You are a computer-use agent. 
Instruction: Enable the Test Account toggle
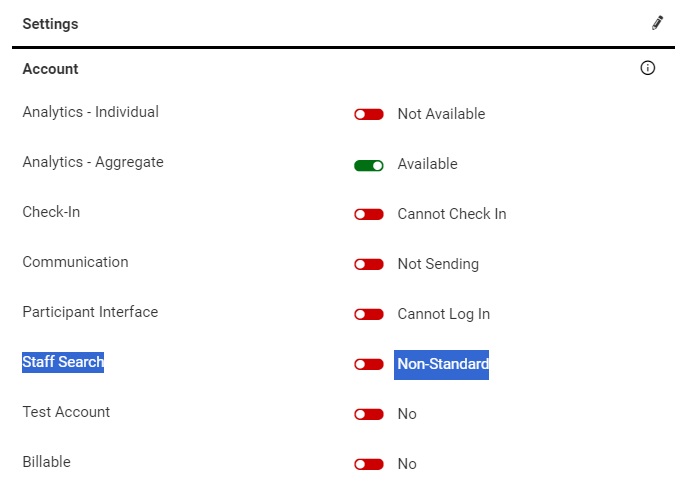pyautogui.click(x=369, y=414)
